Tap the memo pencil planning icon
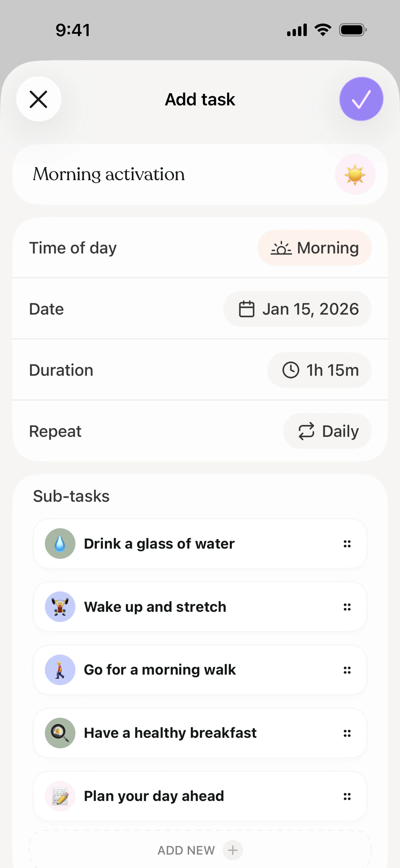This screenshot has height=868, width=400. (x=60, y=796)
